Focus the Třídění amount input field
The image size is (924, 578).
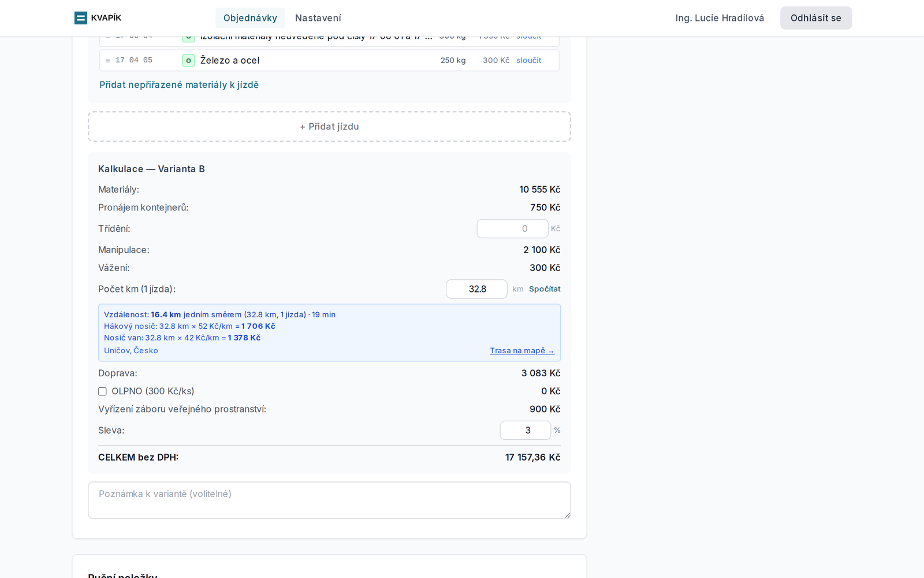point(512,229)
